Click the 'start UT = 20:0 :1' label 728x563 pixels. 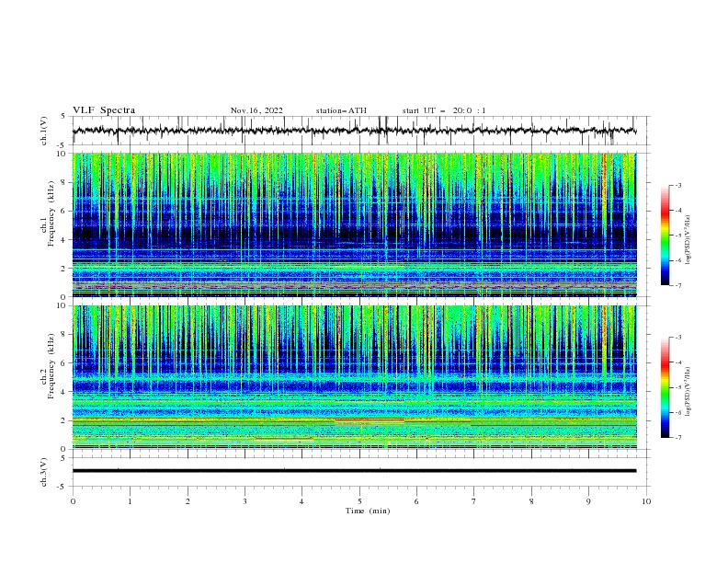click(x=444, y=110)
